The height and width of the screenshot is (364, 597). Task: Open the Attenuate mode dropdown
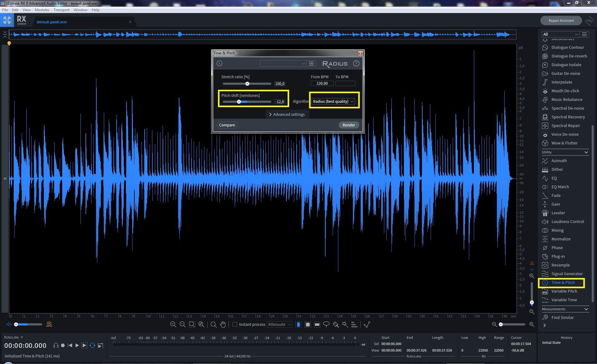coord(279,324)
